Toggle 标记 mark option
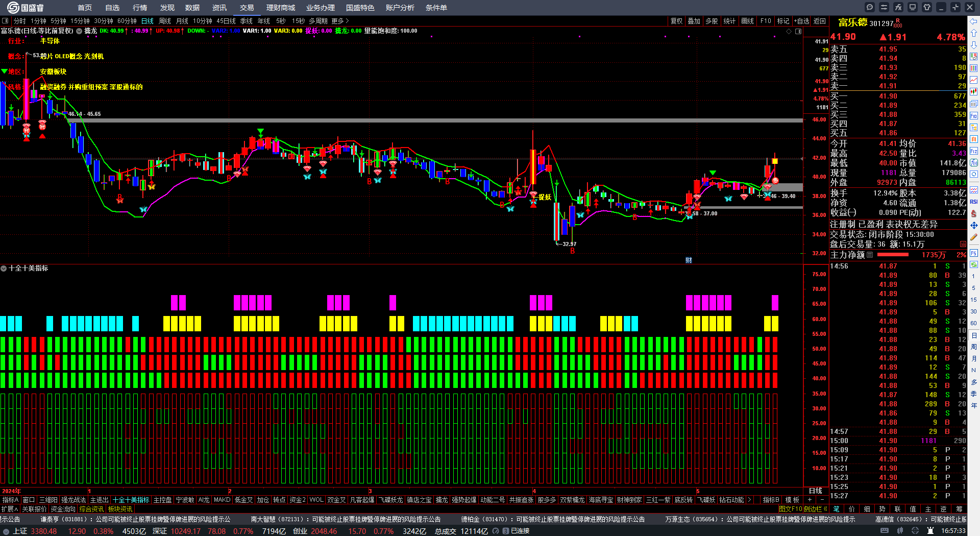 783,21
